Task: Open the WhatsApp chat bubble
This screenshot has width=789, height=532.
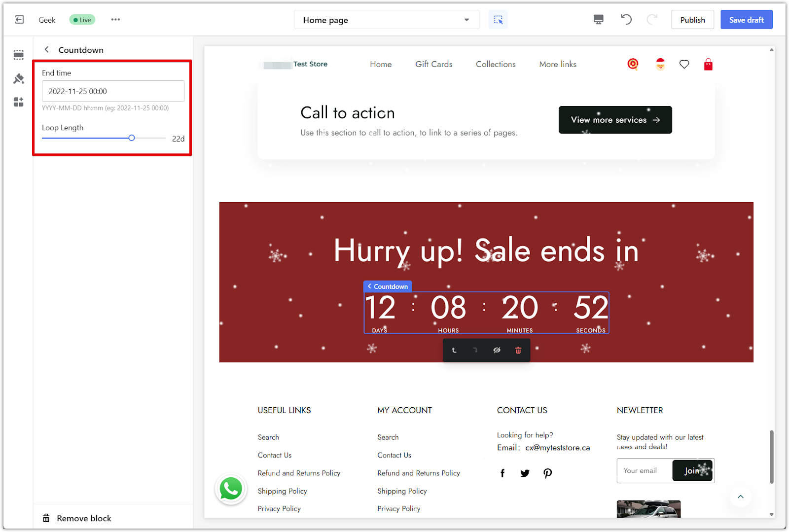Action: (x=231, y=489)
